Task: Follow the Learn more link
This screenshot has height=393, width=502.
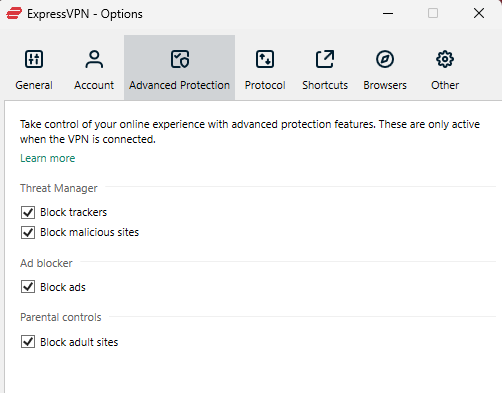Action: [x=48, y=158]
